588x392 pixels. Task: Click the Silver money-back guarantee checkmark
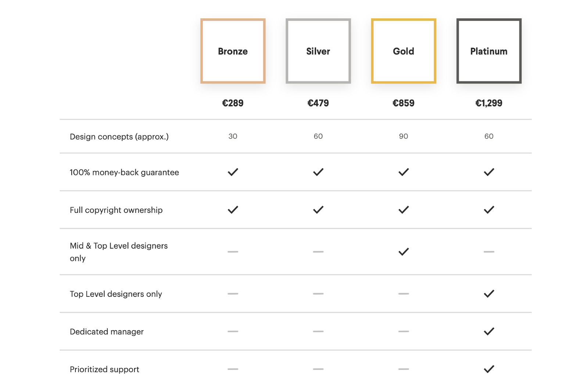318,172
